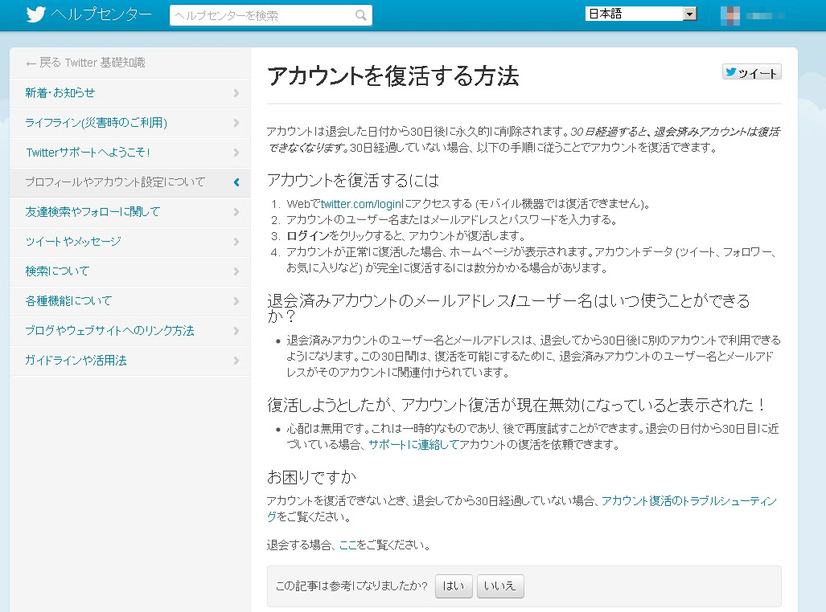
Task: Expand chevron next to 各種機能について
Action: (x=236, y=301)
